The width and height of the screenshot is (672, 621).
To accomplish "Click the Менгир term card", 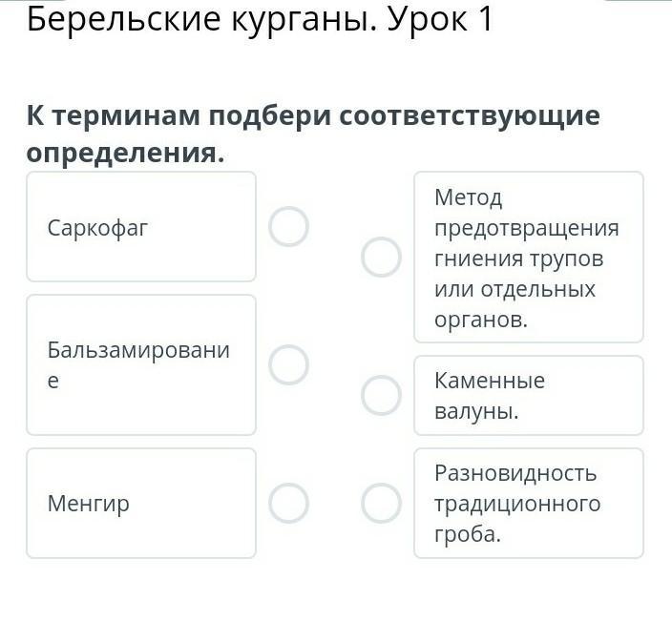I will click(x=141, y=503).
